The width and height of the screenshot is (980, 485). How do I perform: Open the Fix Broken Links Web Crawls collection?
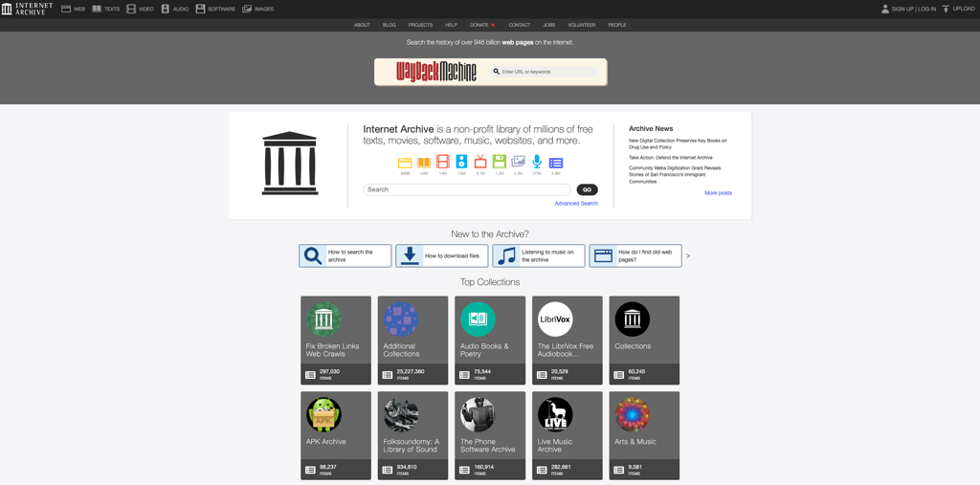point(336,340)
